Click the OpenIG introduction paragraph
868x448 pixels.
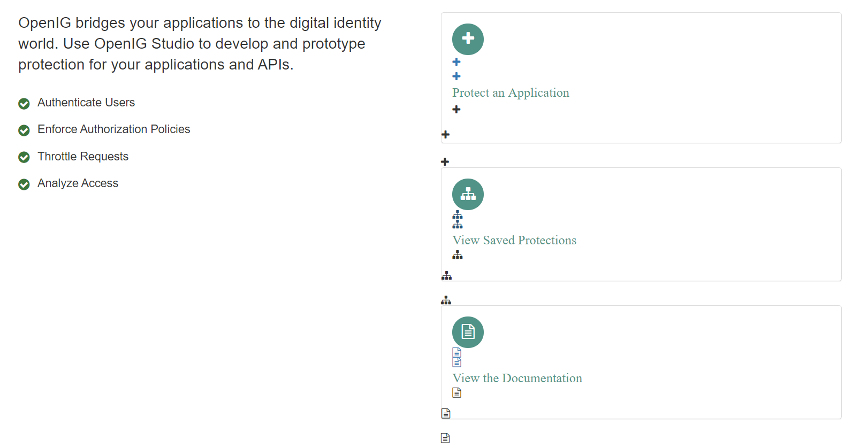[x=200, y=44]
